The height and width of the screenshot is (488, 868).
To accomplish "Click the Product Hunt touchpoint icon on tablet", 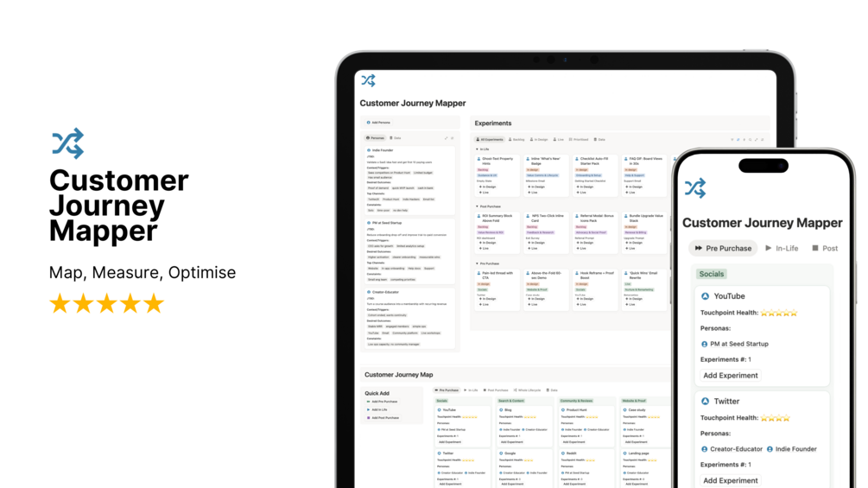I will 563,410.
